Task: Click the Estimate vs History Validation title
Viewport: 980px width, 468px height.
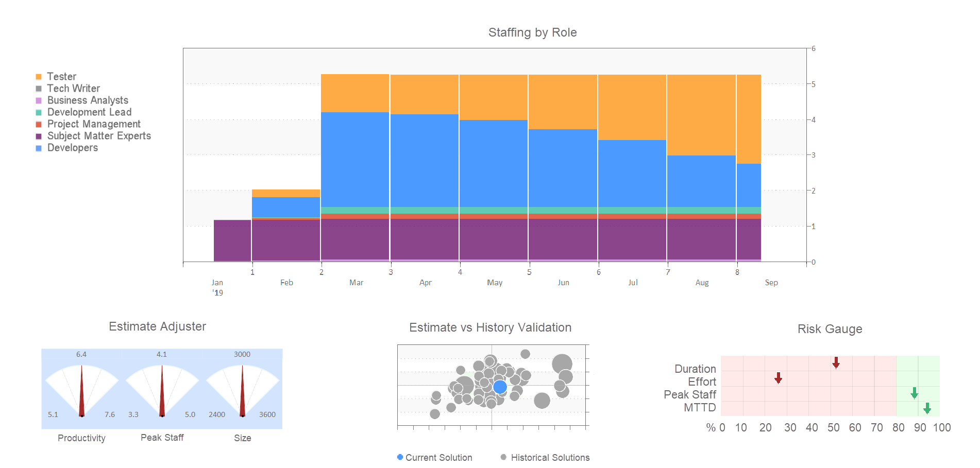Action: click(490, 327)
